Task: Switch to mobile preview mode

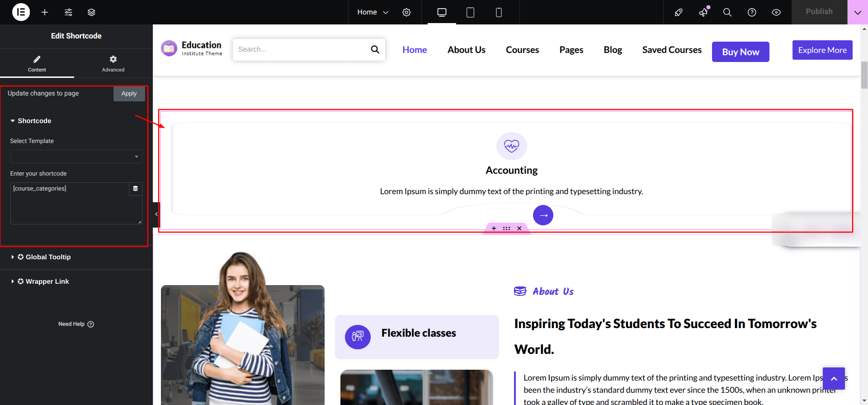Action: coord(499,12)
